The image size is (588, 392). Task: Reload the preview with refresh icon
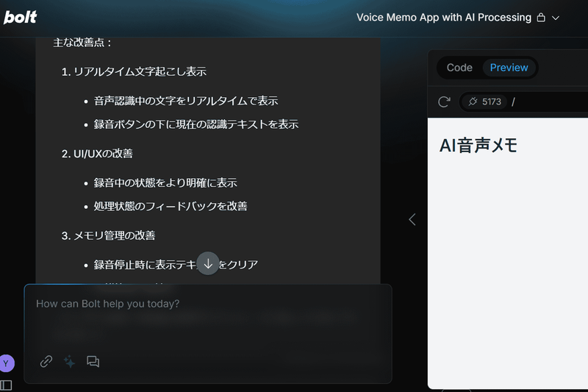click(x=444, y=101)
